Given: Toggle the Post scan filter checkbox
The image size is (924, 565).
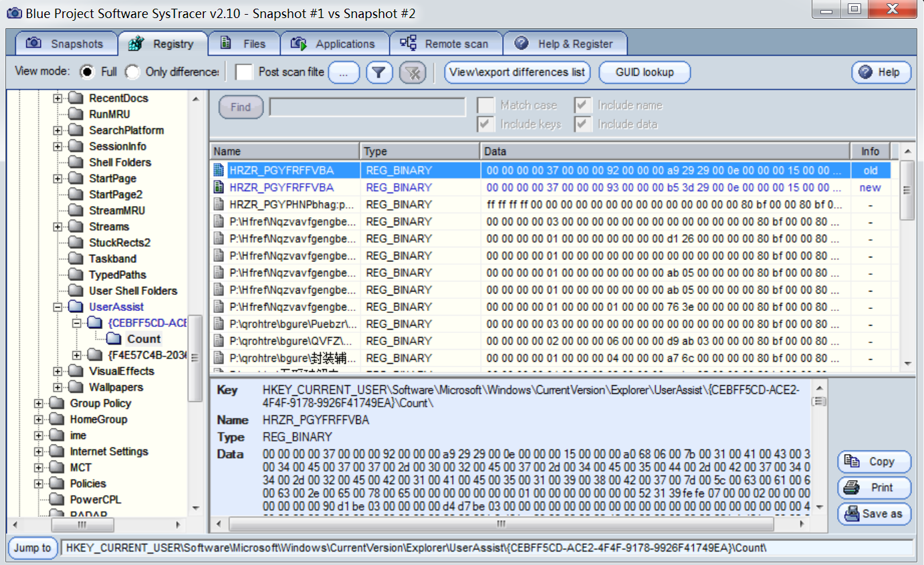Looking at the screenshot, I should 245,72.
